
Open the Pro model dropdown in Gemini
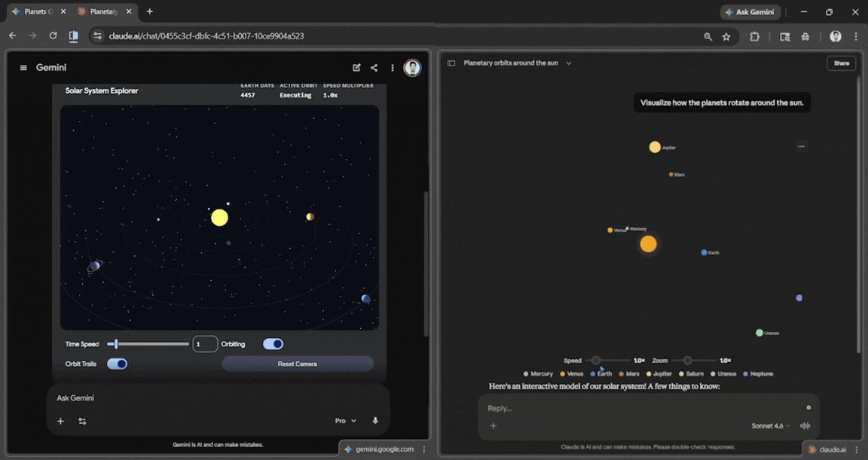tap(345, 420)
